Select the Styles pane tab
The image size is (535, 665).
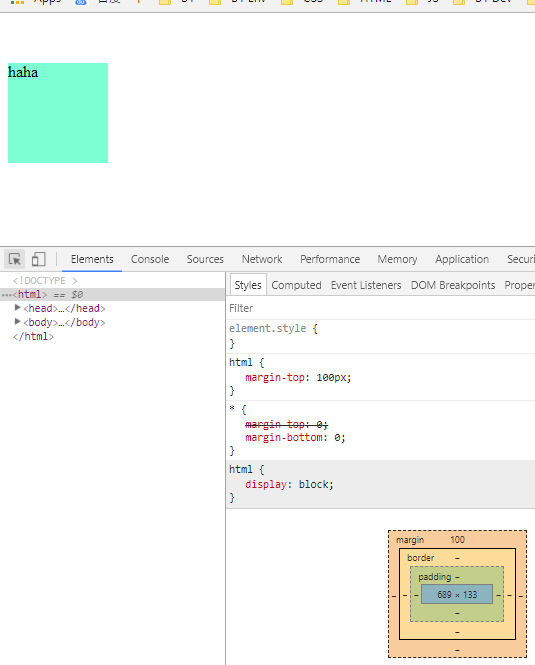(248, 285)
